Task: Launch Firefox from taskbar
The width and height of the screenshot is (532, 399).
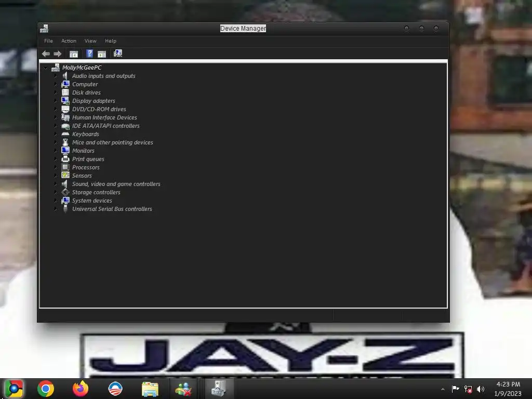Action: (81, 389)
